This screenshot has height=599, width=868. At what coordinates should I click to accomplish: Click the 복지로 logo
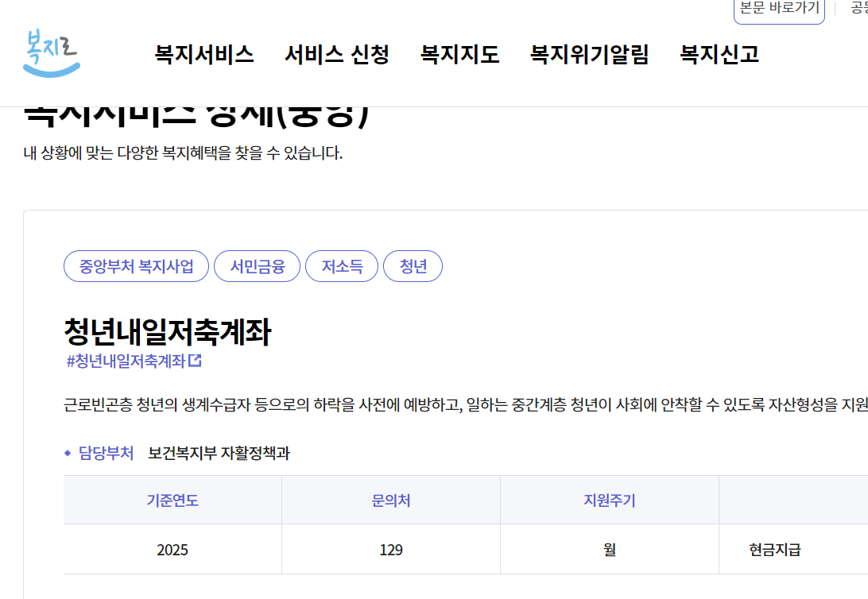click(52, 52)
